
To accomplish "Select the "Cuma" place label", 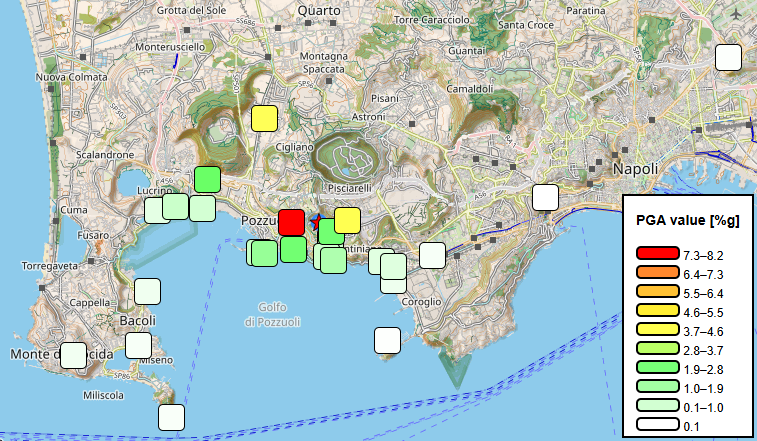I will click(x=74, y=210).
